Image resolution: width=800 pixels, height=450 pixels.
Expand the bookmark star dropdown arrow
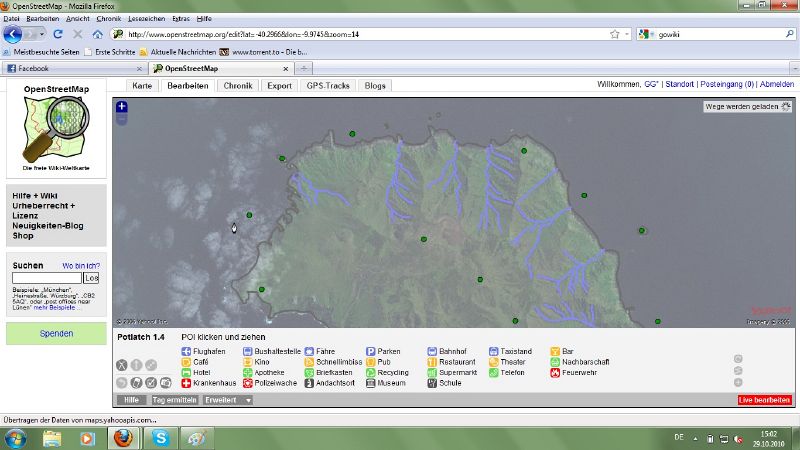click(627, 34)
